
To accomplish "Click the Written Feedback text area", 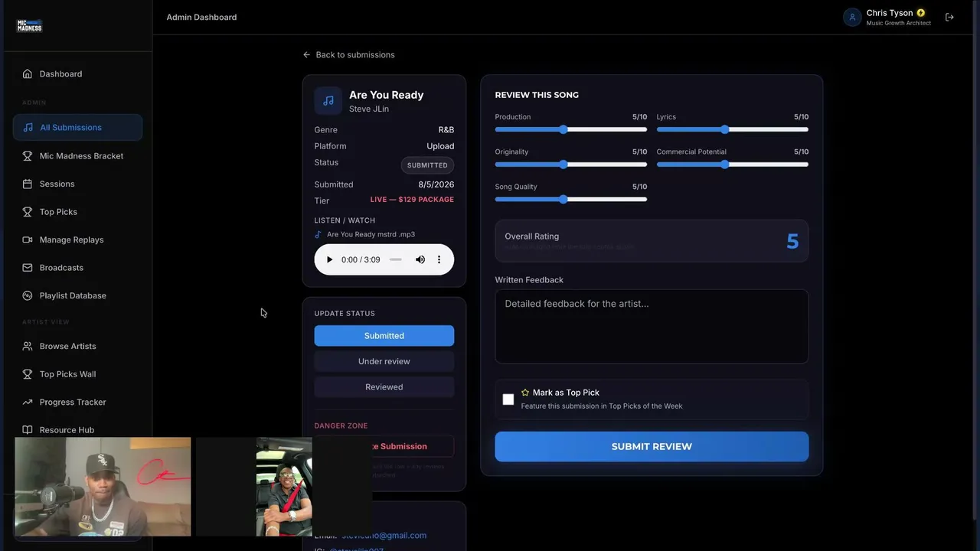I will pyautogui.click(x=652, y=327).
